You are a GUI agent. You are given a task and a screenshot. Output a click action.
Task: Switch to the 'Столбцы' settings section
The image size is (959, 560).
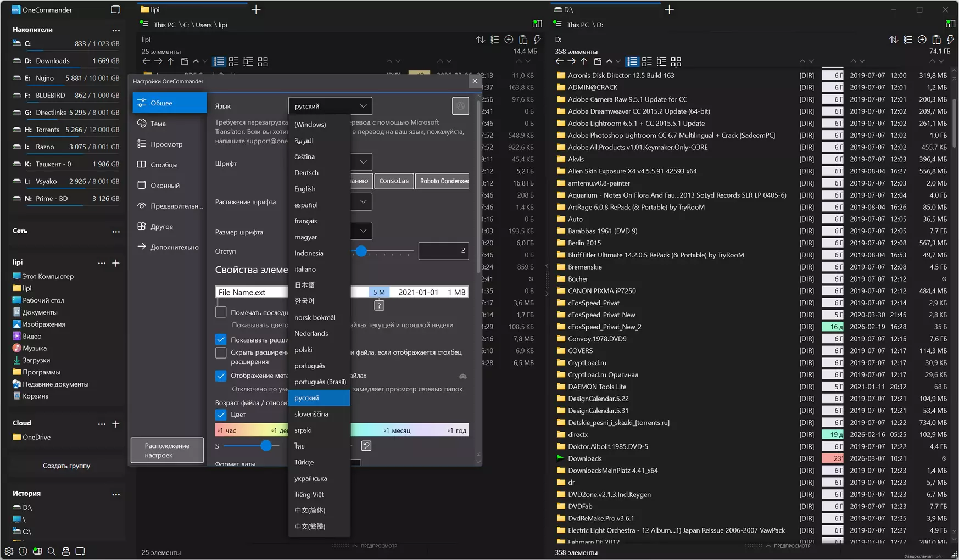click(164, 165)
